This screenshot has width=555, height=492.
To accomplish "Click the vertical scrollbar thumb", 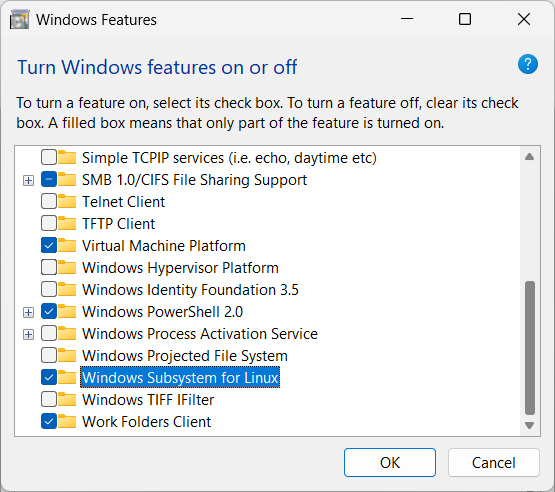I will [530, 348].
